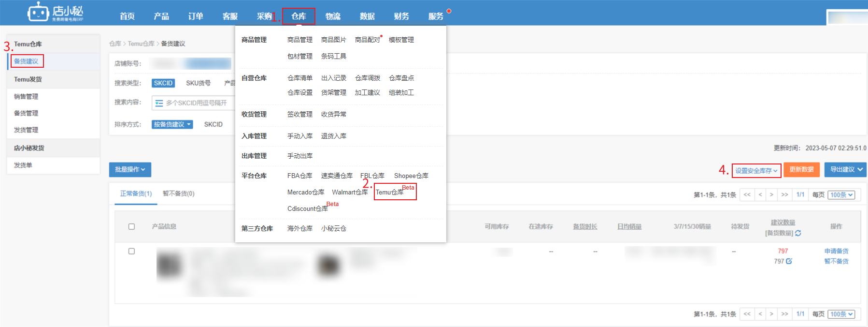868x327 pixels.
Task: Open the 导出建议 dropdown
Action: 846,169
